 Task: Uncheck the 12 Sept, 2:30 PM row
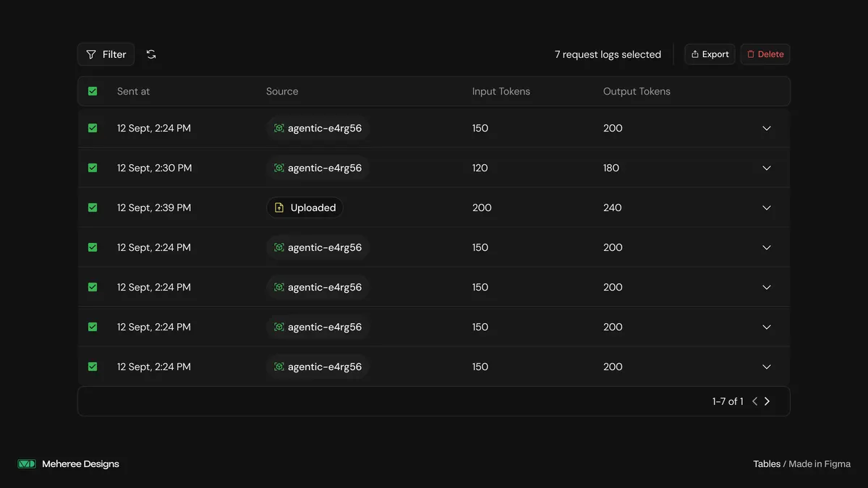pyautogui.click(x=93, y=168)
